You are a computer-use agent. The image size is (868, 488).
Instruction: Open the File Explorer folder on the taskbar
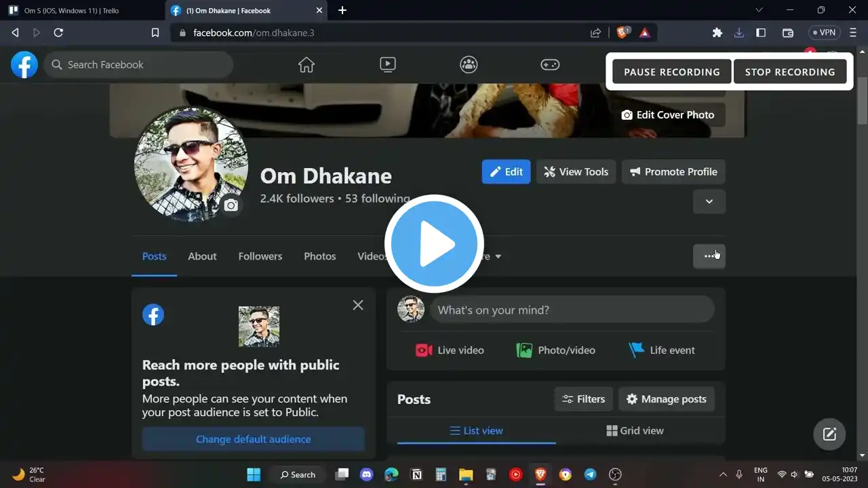(465, 474)
